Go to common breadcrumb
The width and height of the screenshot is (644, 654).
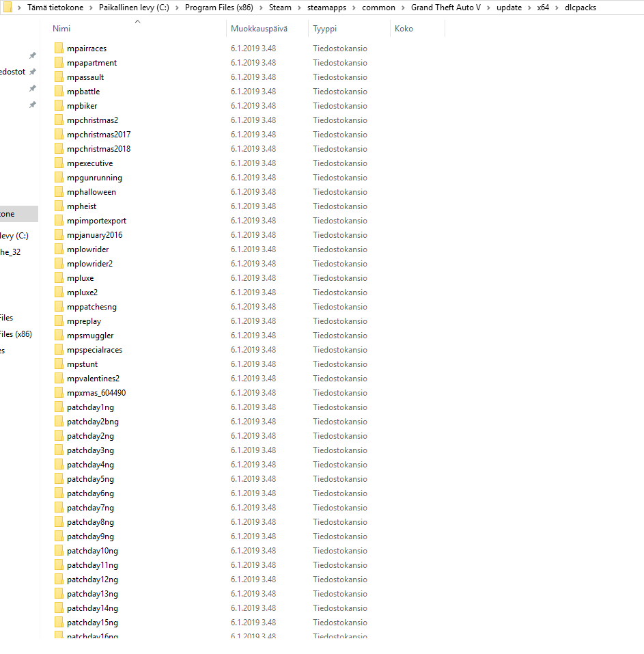[x=378, y=8]
